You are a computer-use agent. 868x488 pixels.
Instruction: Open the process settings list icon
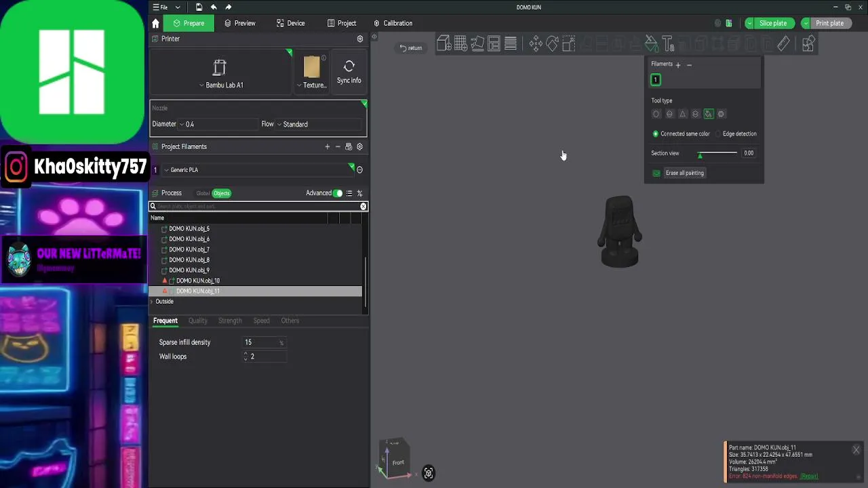pos(349,193)
